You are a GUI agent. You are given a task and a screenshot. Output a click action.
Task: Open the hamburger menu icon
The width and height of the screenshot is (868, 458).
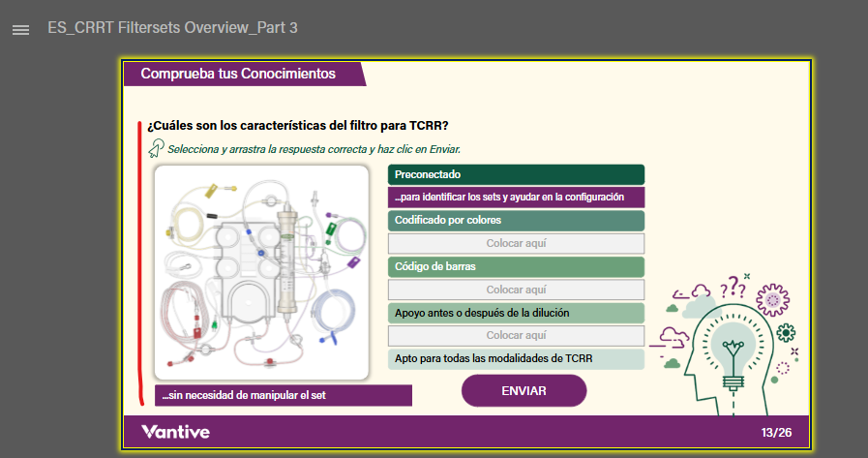pos(20,30)
